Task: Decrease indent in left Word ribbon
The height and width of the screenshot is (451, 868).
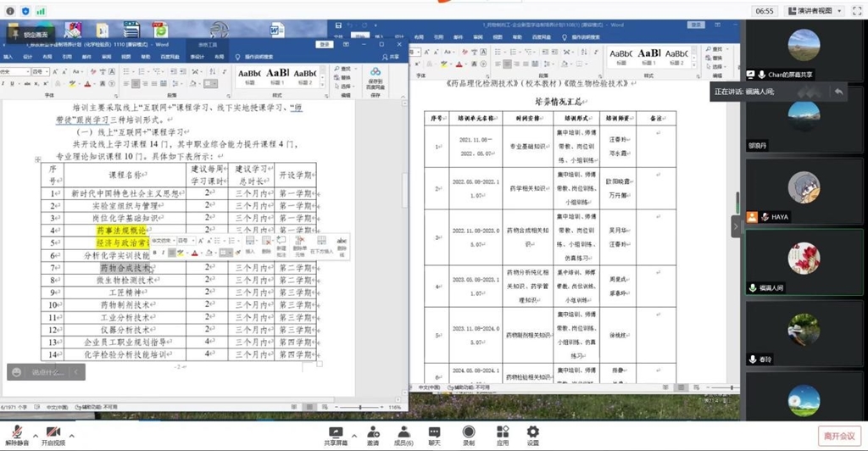Action: pyautogui.click(x=175, y=72)
